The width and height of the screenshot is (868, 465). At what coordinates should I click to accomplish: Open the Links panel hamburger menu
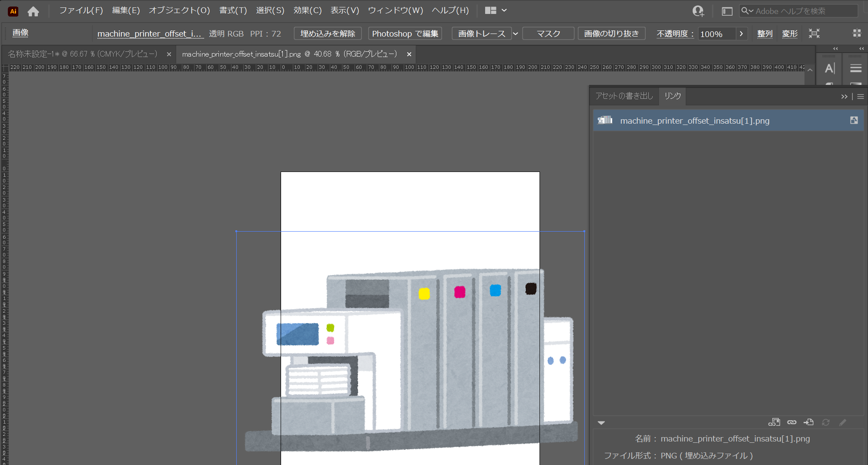click(861, 97)
